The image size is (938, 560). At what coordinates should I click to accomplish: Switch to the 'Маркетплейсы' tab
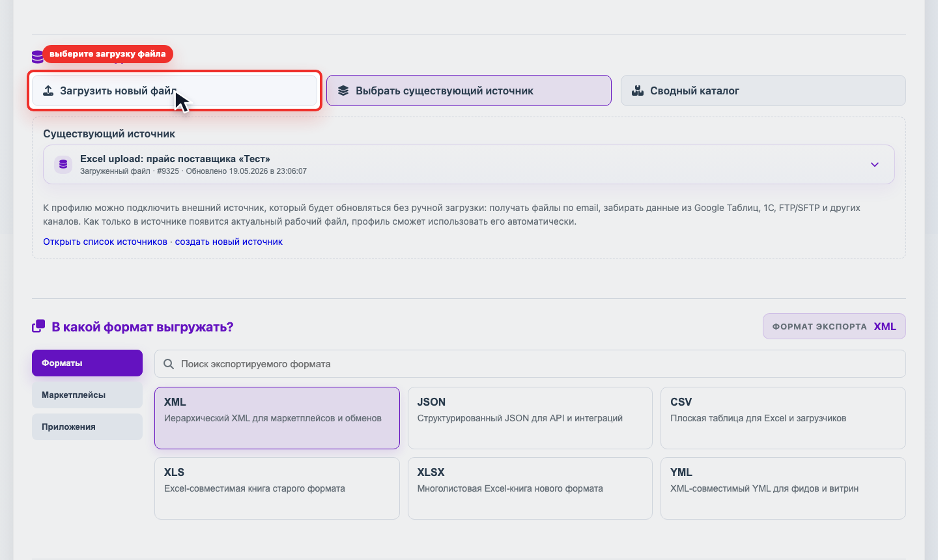(87, 395)
